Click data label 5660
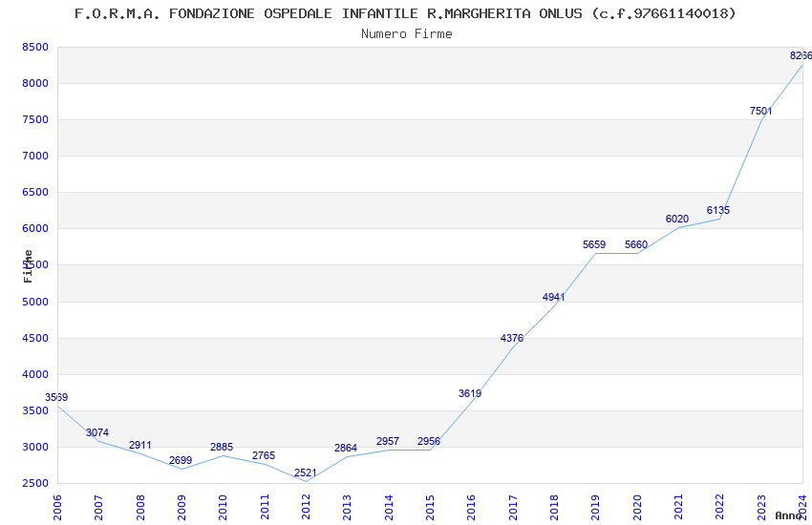Image resolution: width=812 pixels, height=525 pixels. pyautogui.click(x=636, y=244)
